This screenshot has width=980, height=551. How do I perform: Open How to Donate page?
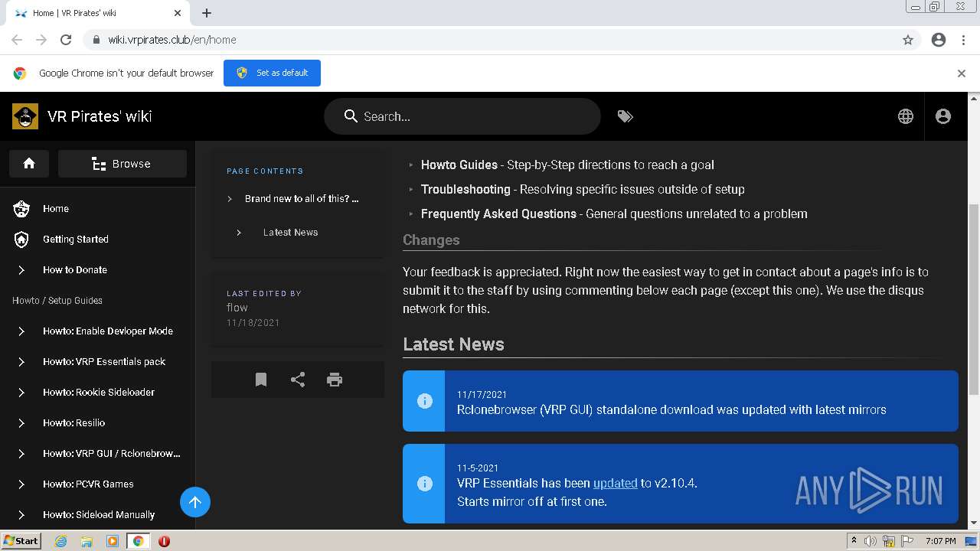point(75,269)
